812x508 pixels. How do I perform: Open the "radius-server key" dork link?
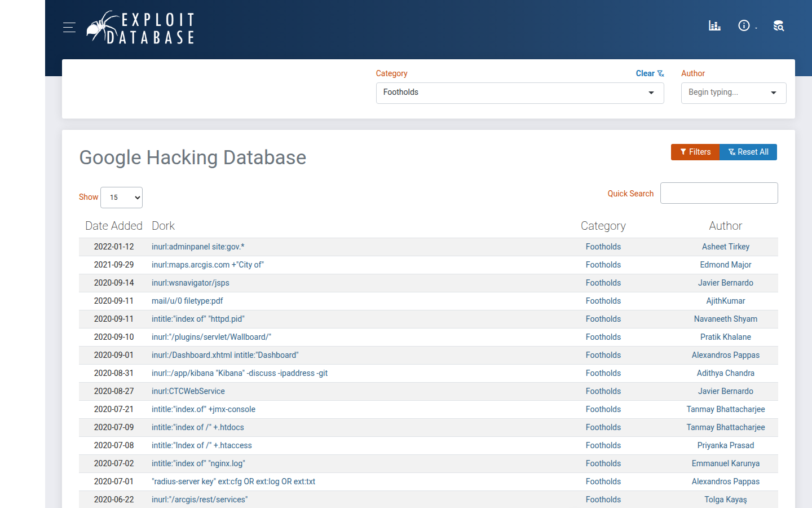tap(233, 481)
